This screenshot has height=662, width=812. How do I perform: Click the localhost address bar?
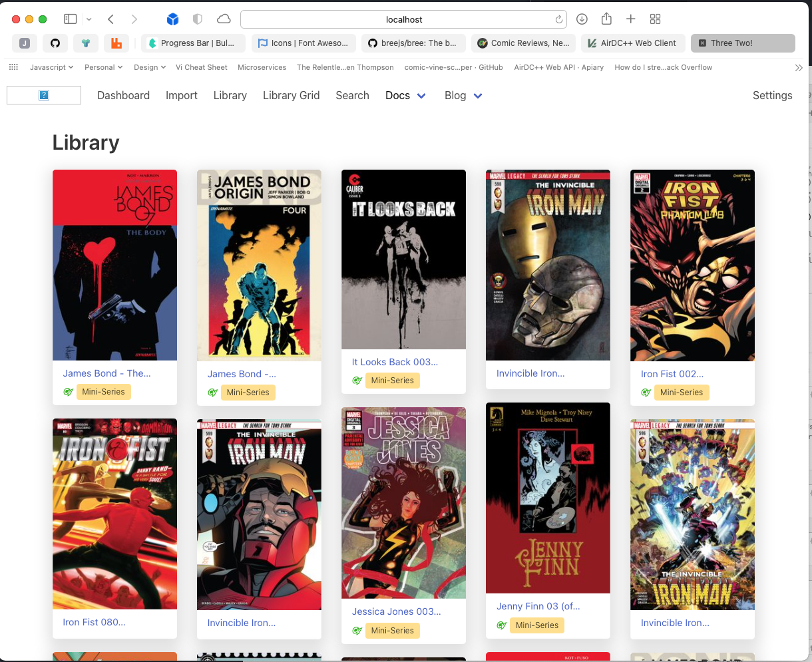tap(404, 19)
